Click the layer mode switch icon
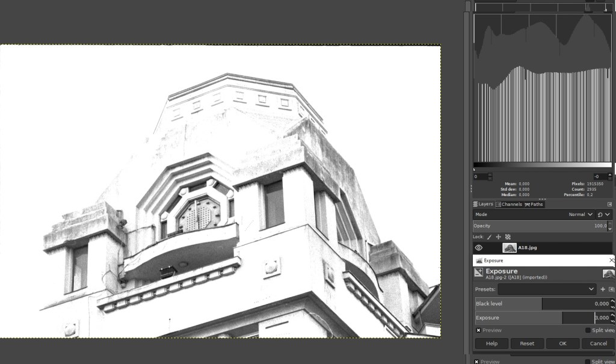616x364 pixels. (x=600, y=215)
